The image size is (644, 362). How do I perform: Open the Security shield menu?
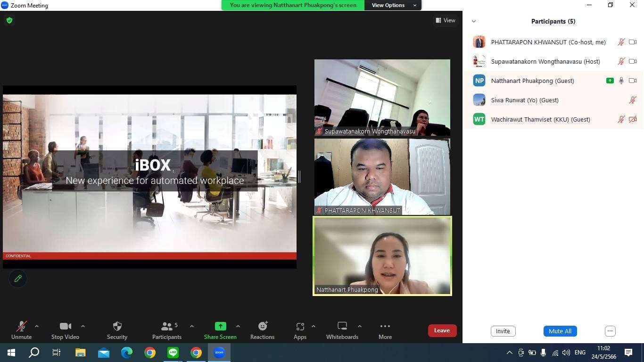117,326
